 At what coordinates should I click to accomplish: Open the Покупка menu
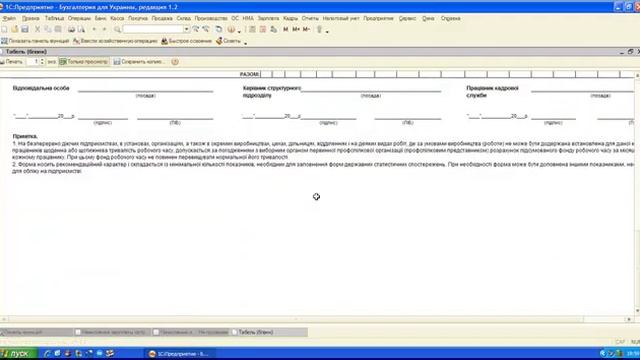(x=138, y=18)
